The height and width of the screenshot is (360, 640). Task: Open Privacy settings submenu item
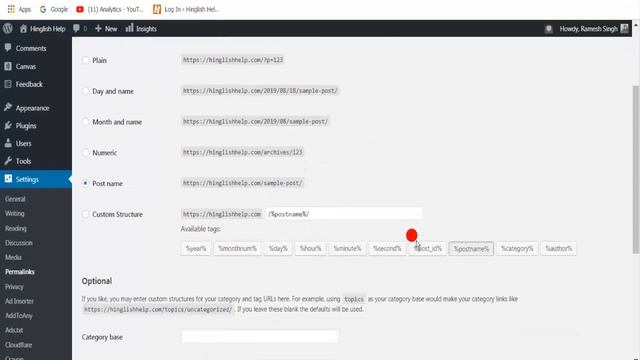(14, 287)
